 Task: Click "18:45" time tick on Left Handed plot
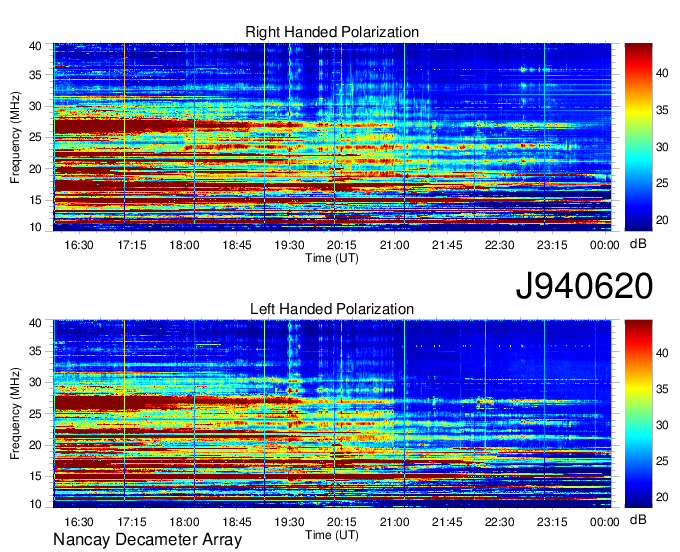[237, 522]
